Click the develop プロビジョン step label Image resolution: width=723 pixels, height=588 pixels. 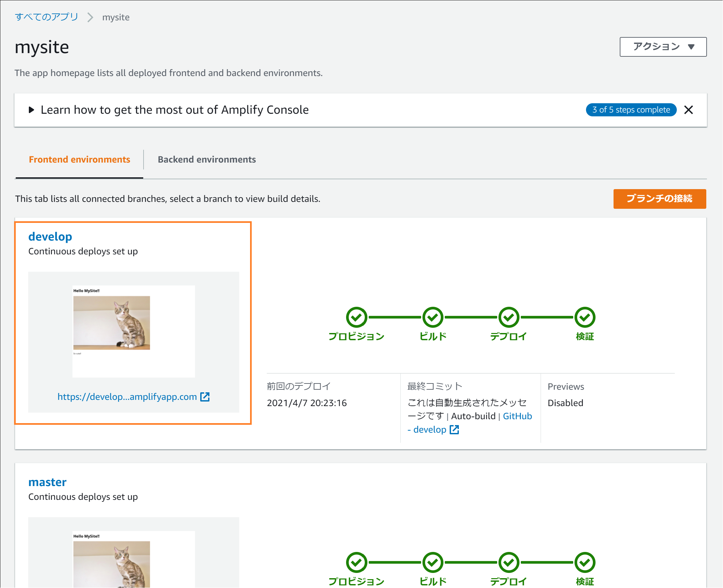click(x=356, y=336)
